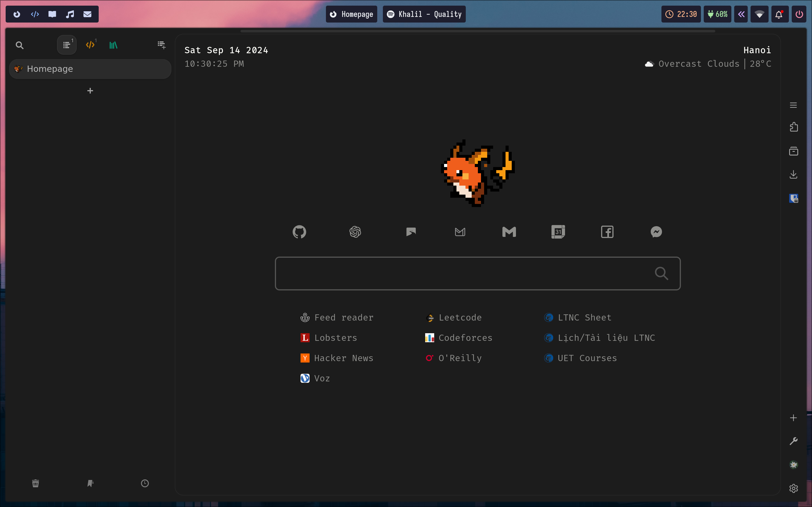Open the Messenger shortcut icon
812x507 pixels.
point(656,232)
